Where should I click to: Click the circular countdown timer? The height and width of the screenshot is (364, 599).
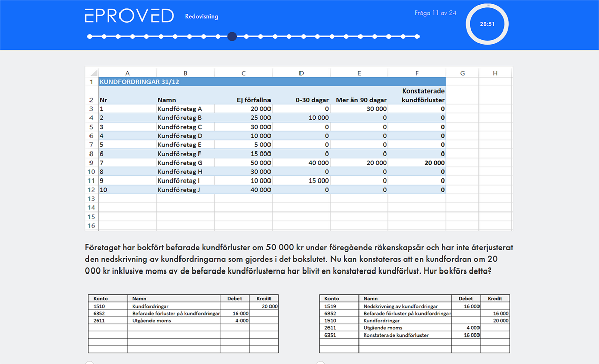click(487, 24)
